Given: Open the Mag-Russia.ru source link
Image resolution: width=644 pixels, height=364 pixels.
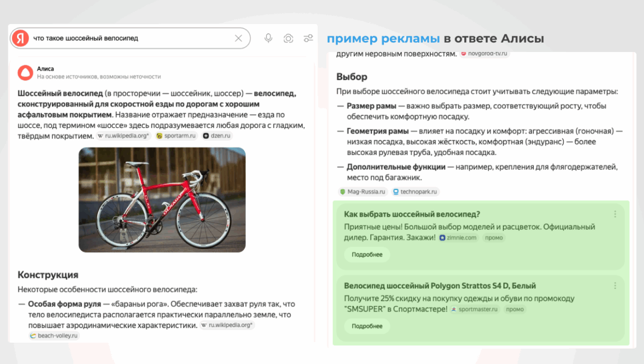Looking at the screenshot, I should (363, 192).
